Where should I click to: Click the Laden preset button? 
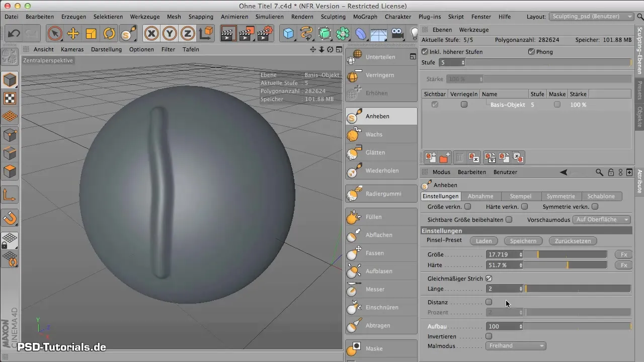click(484, 241)
